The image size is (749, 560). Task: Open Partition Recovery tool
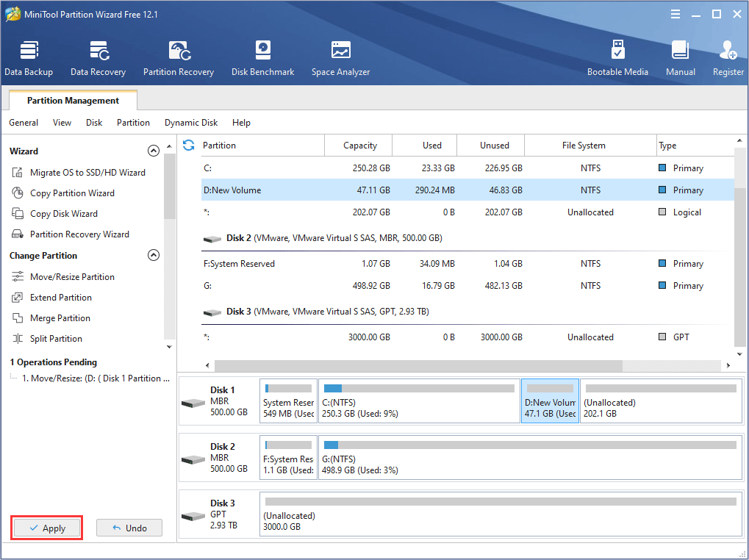(179, 59)
